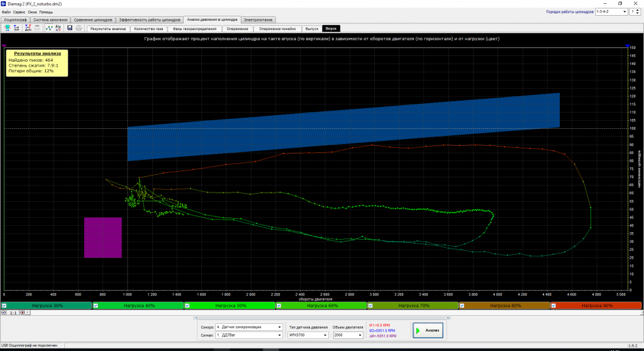Toggle the Нагрузка 30% checkbox
Image resolution: width=644 pixels, height=351 pixels.
click(x=4, y=306)
